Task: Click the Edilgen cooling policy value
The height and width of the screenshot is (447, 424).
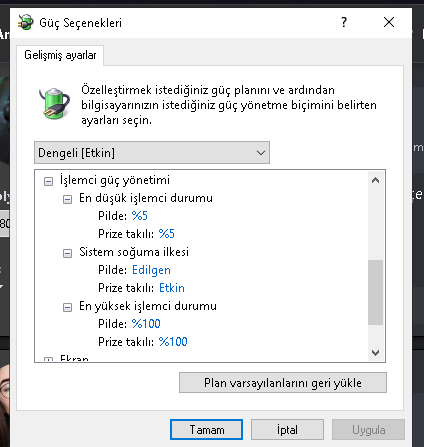Action: [x=151, y=270]
